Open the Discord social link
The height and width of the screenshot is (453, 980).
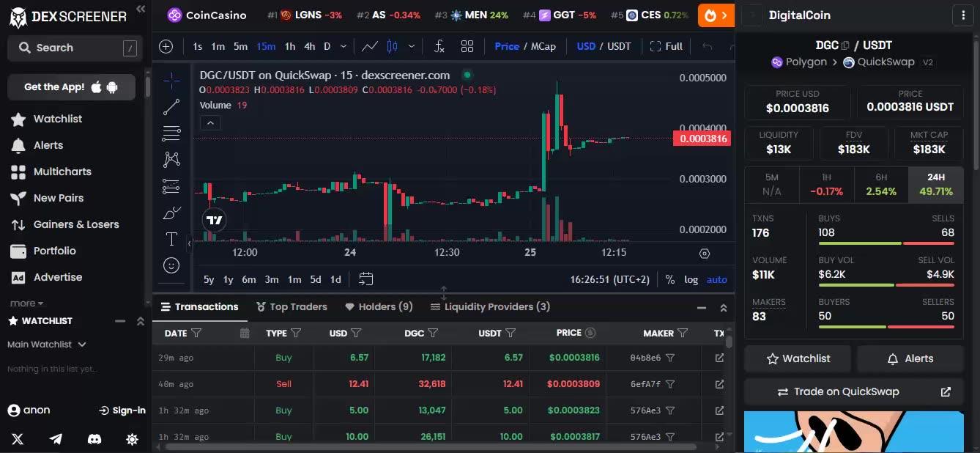(x=94, y=439)
